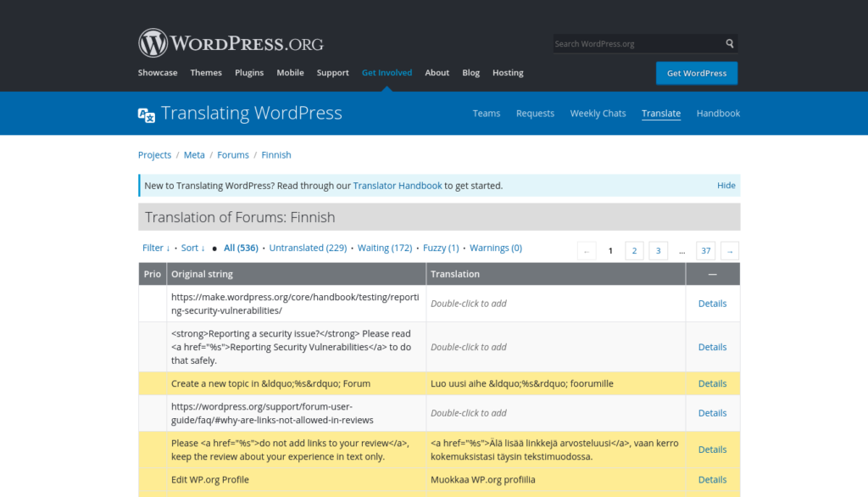Image resolution: width=868 pixels, height=497 pixels.
Task: Open the Mobile menu item
Action: pos(290,73)
